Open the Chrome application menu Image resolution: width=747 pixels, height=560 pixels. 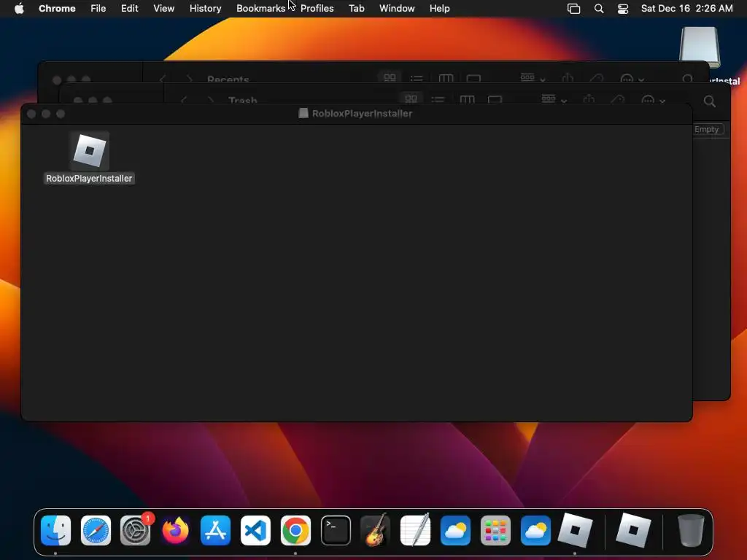pos(57,8)
